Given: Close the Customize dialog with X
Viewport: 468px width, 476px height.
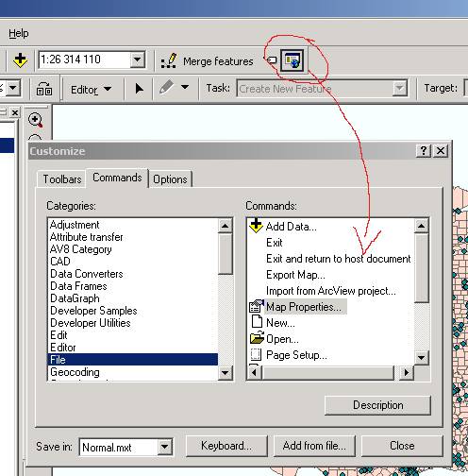Looking at the screenshot, I should [x=441, y=151].
